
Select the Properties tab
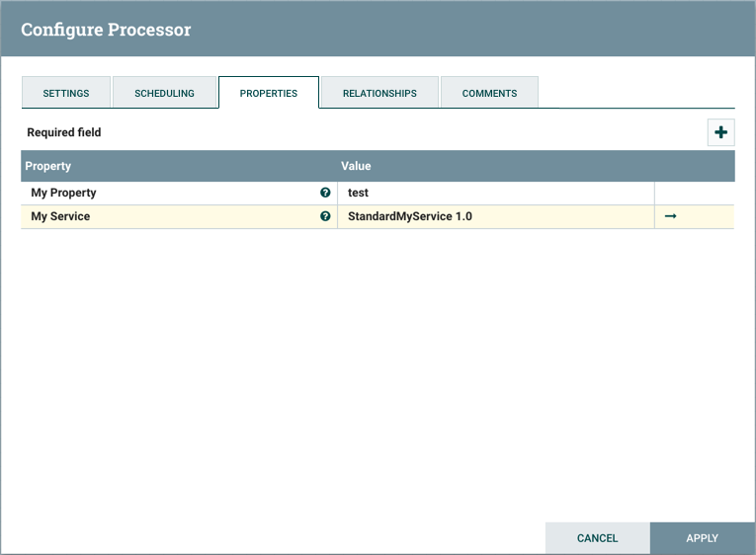tap(269, 93)
